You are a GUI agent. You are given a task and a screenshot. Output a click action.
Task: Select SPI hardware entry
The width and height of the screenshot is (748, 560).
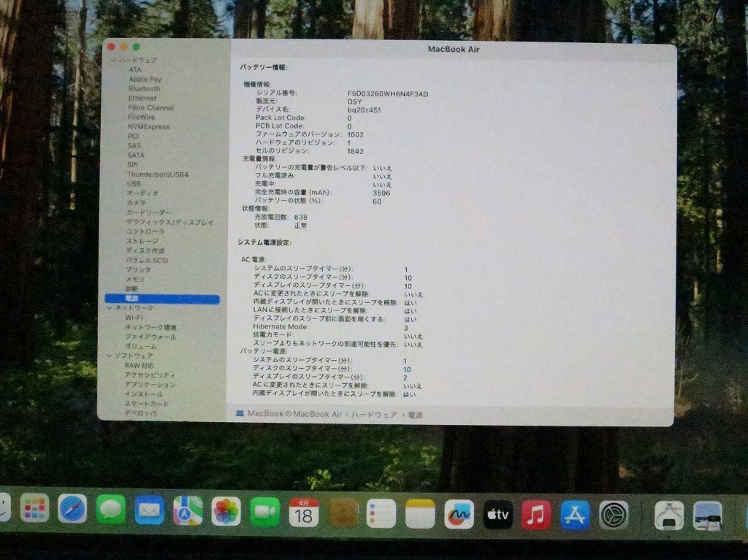click(132, 165)
